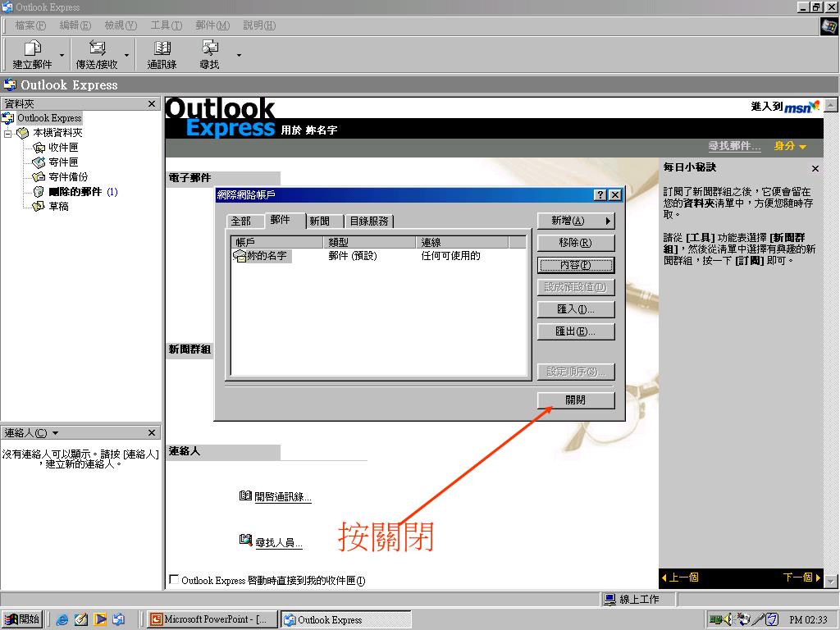Open the 工具(T) menu

coord(166,25)
